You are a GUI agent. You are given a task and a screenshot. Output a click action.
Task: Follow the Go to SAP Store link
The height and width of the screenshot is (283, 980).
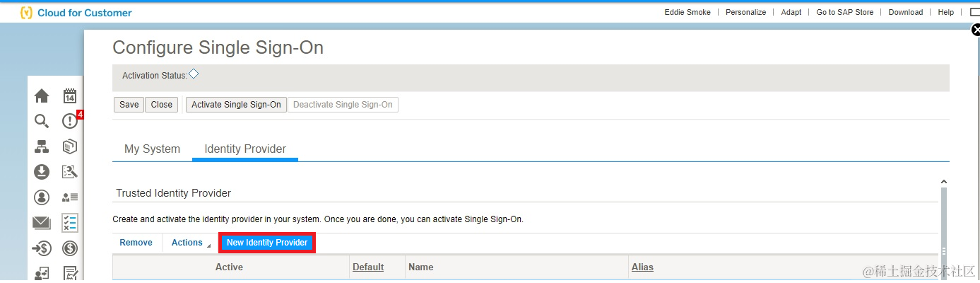click(844, 12)
